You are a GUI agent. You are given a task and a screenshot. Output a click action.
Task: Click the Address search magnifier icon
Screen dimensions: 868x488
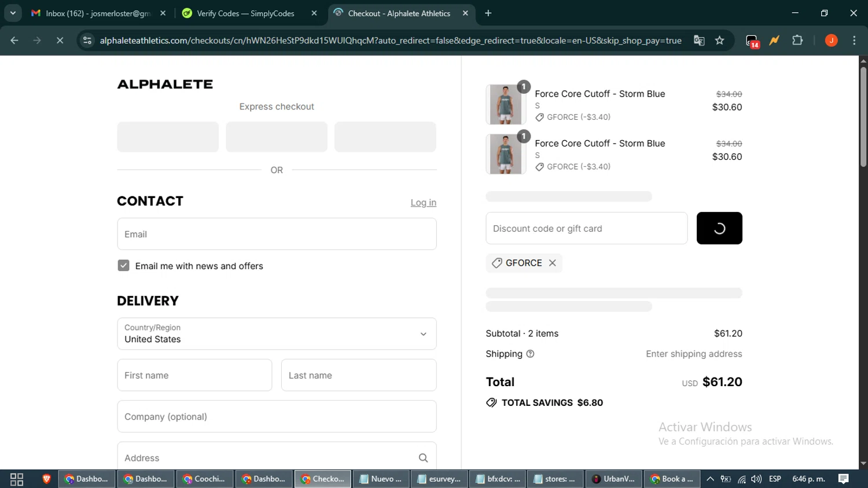tap(424, 458)
